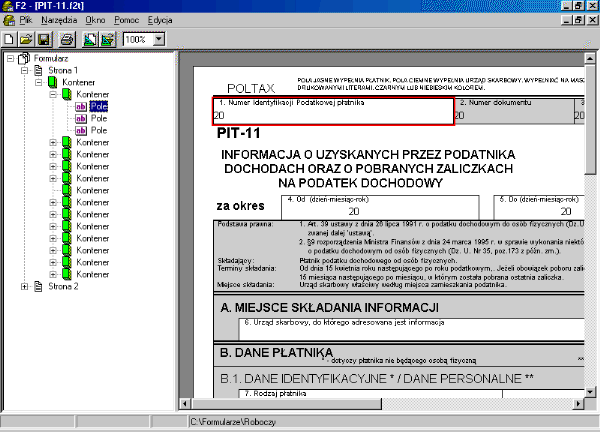The width and height of the screenshot is (600, 432).
Task: Select the highlighted Pole tree item
Action: pos(99,106)
